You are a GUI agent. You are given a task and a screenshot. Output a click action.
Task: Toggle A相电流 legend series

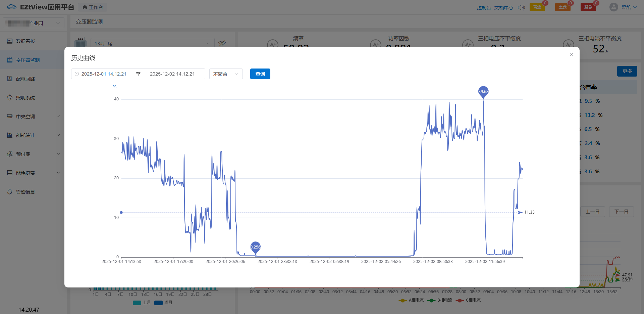tap(411, 300)
